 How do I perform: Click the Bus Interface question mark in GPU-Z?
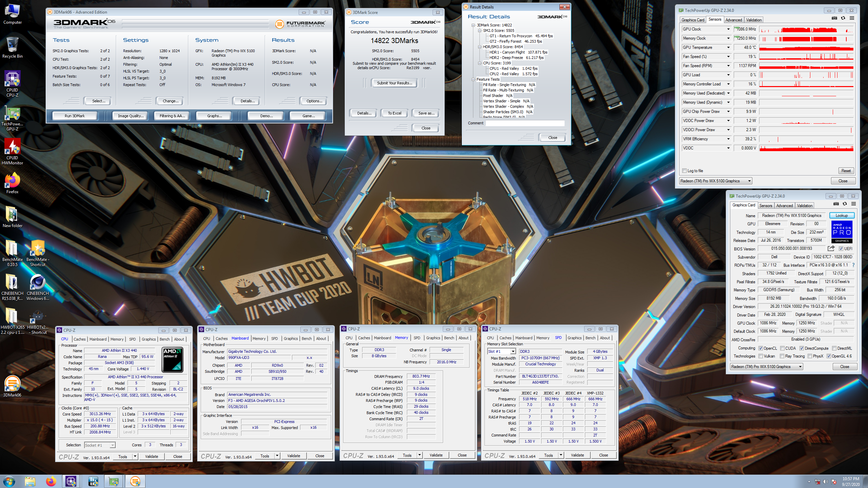pos(853,265)
